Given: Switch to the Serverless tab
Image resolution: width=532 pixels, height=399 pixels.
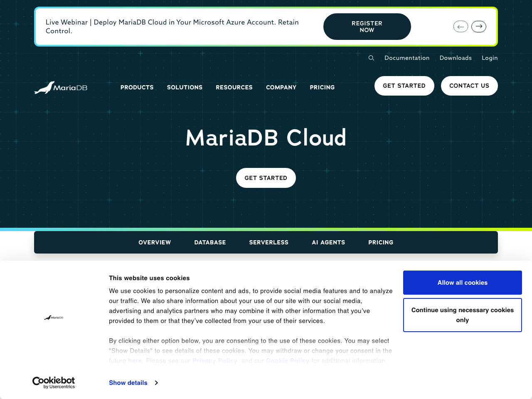Looking at the screenshot, I should [268, 242].
